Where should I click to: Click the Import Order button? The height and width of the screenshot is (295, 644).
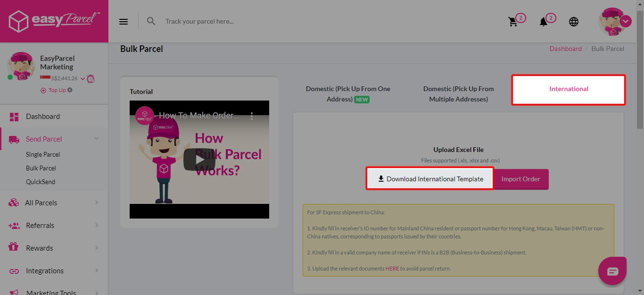[520, 179]
